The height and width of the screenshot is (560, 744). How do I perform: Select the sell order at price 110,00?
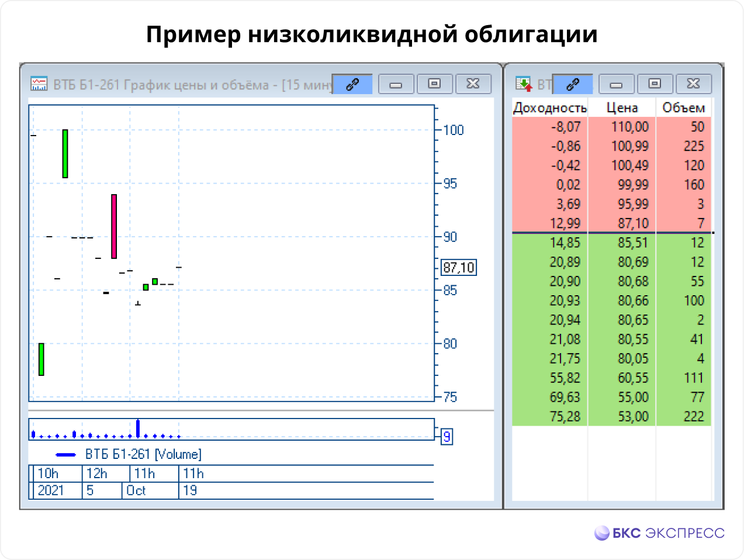611,127
